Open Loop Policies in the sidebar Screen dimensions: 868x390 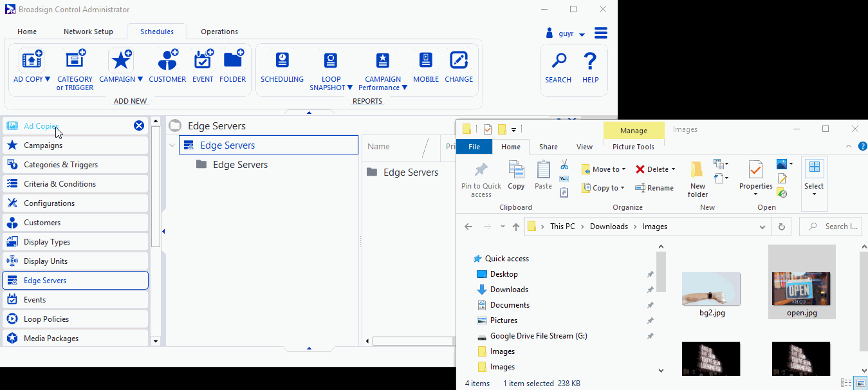[x=75, y=319]
